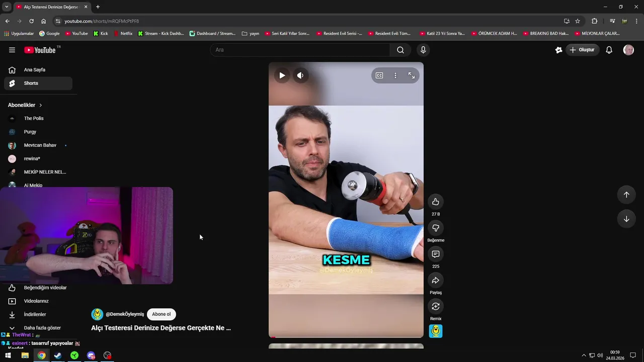Open a new browser tab
Screen dimensions: 644x362
(x=98, y=7)
